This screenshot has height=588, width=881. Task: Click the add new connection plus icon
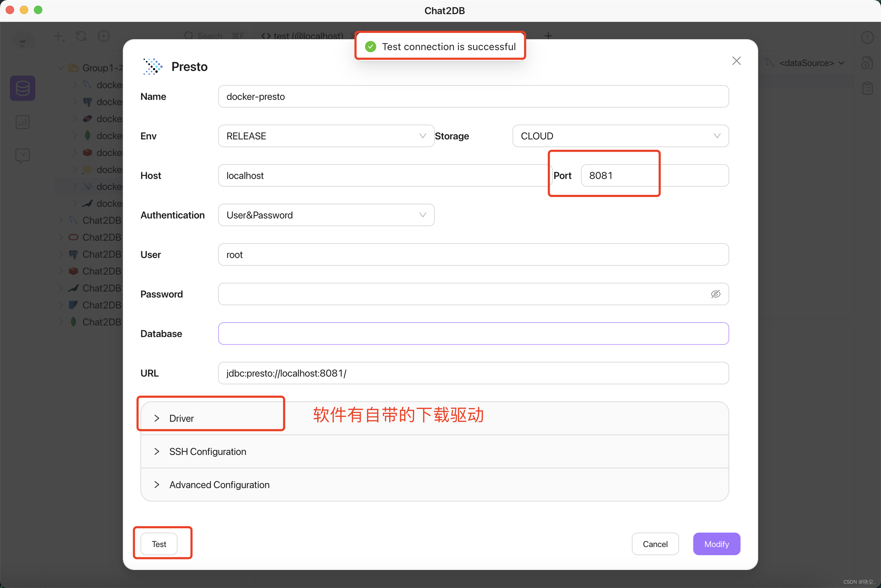click(x=59, y=36)
